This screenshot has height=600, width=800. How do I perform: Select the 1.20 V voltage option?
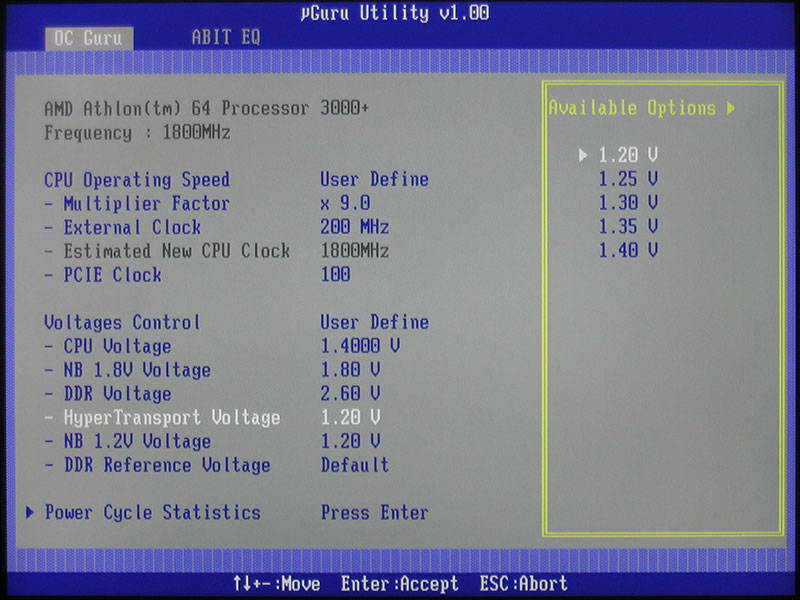tap(628, 155)
